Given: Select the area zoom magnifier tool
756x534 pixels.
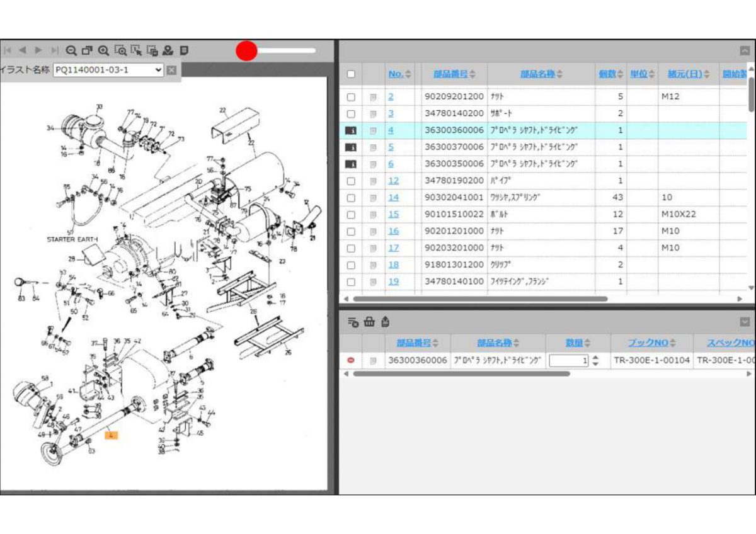Looking at the screenshot, I should (120, 50).
